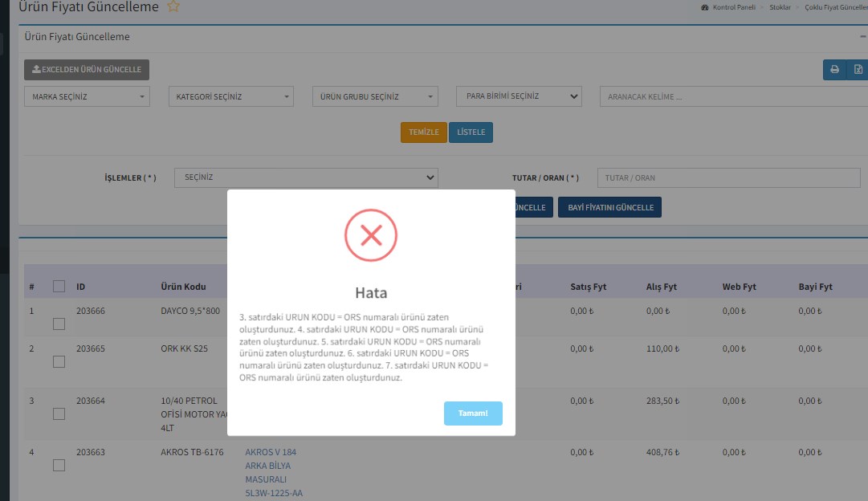This screenshot has width=868, height=501.
Task: Click upload icon on Excelden Ürün Güncelle
Action: coord(36,70)
